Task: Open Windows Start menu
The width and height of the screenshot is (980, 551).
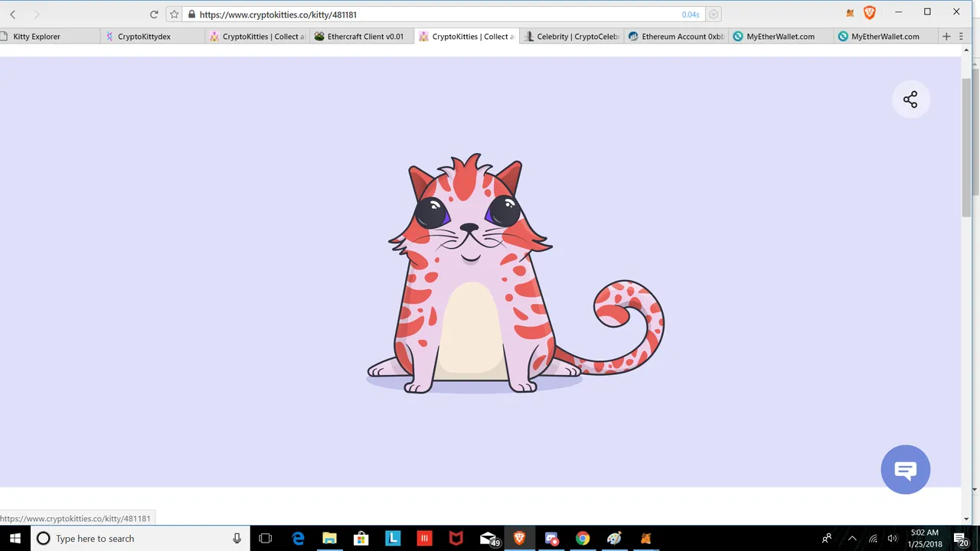Action: tap(15, 539)
